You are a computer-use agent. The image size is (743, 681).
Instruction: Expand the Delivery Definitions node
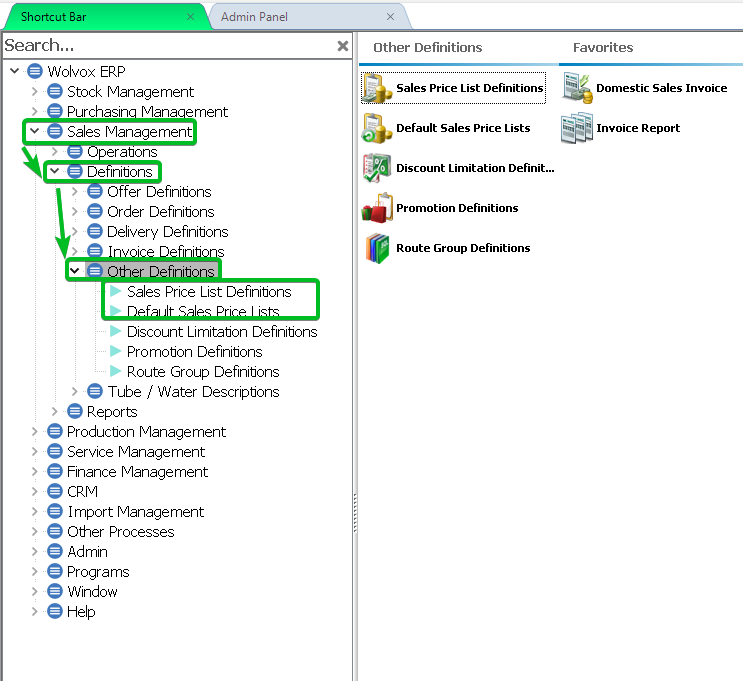coord(74,231)
